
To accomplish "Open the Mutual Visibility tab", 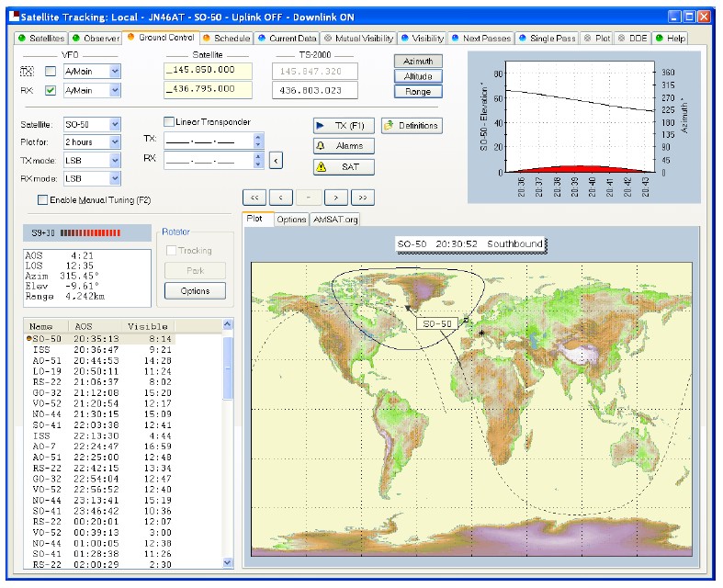I will pyautogui.click(x=358, y=39).
